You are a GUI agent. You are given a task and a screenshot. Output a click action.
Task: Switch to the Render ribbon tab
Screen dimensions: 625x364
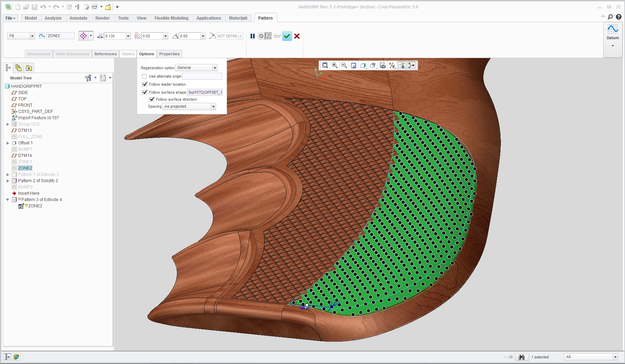[102, 18]
